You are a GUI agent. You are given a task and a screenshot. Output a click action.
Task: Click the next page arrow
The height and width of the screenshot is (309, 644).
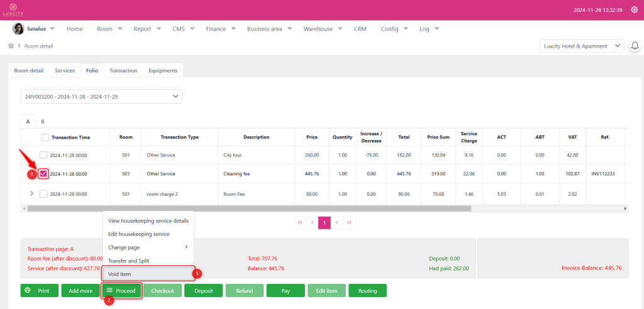(336, 222)
